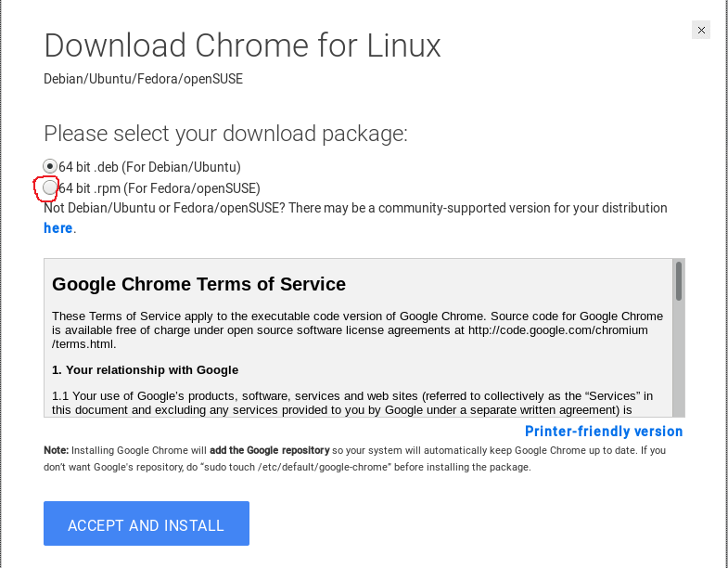This screenshot has height=568, width=728.
Task: Click the 'Download Chrome for Linux' title
Action: [242, 45]
